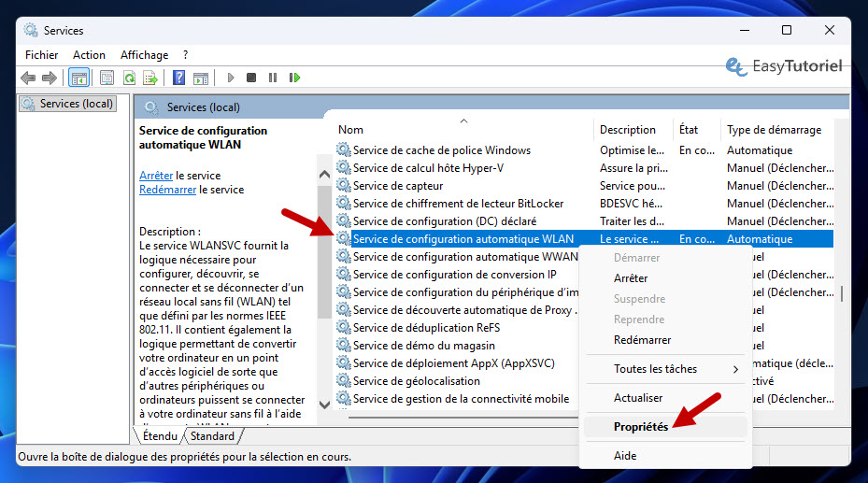Click gear icon of Service de configuration de conversion IP
This screenshot has height=483, width=868.
[344, 274]
